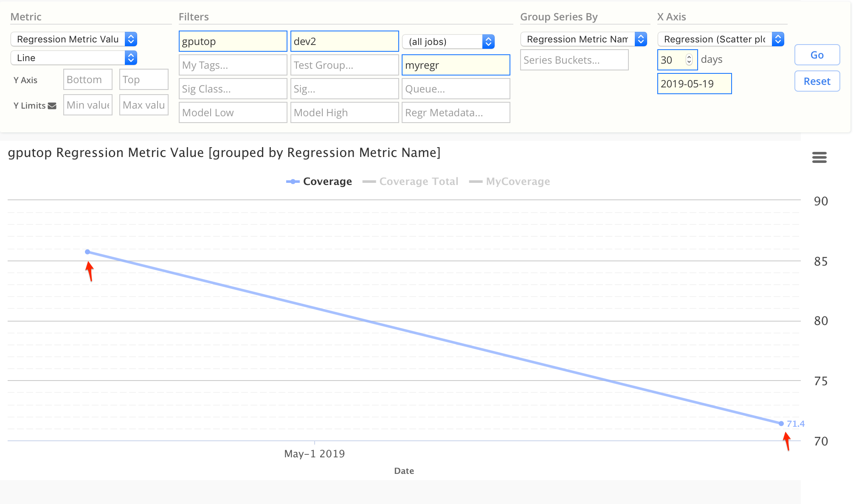
Task: Toggle the MyCoverage series in legend
Action: coord(510,182)
